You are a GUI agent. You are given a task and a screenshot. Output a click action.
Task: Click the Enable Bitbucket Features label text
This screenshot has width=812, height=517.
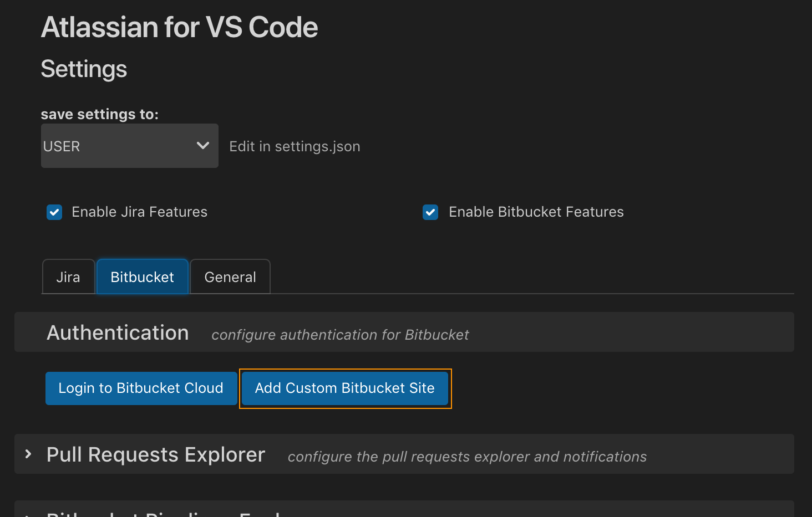click(x=536, y=212)
